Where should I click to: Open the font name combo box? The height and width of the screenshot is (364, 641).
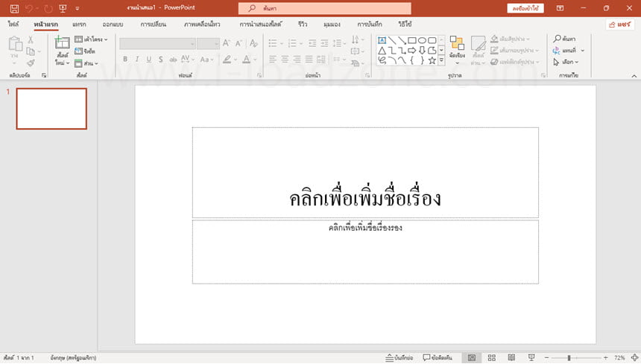(x=157, y=43)
